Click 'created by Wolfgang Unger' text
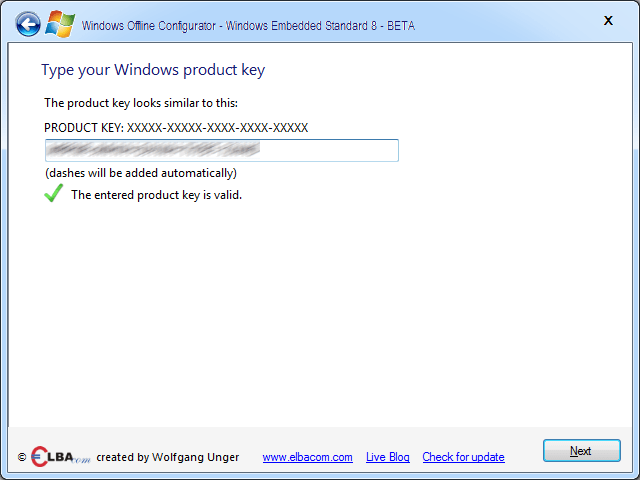Screen dimensions: 640x480 [168, 457]
